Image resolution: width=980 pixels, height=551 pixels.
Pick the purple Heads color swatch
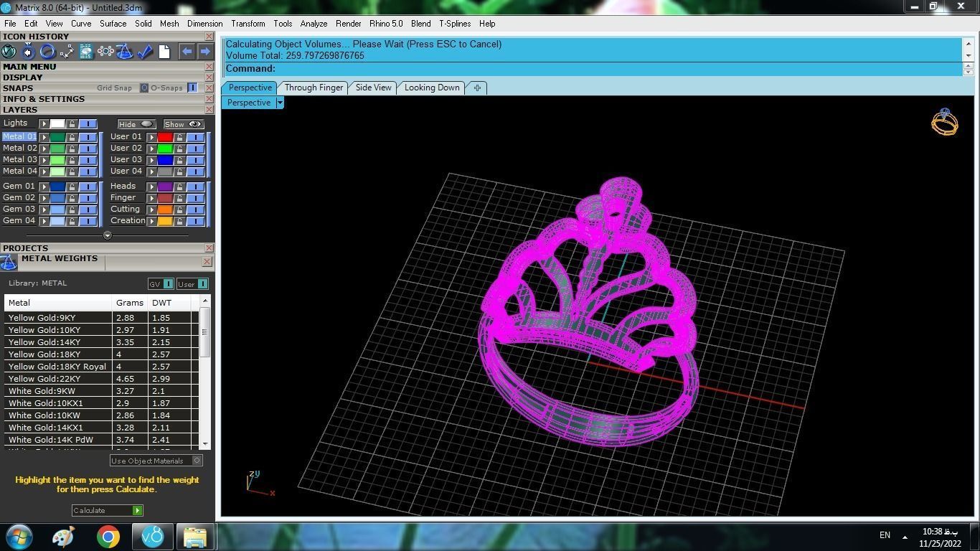point(165,187)
